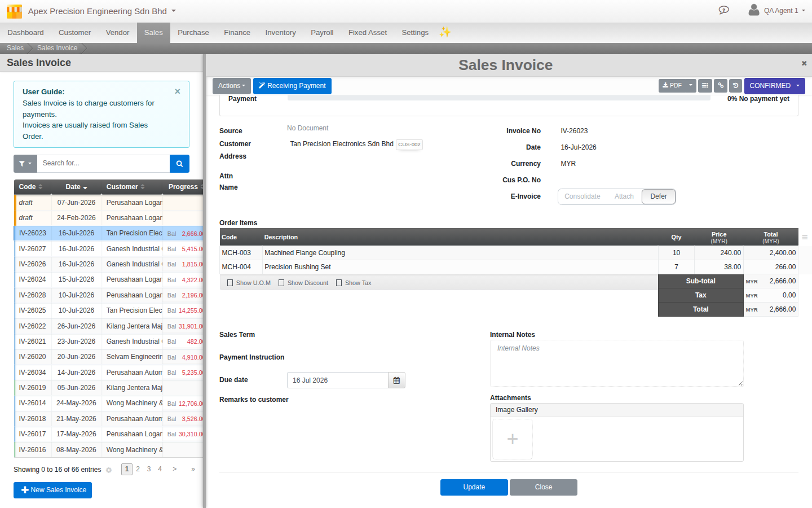Open the search filter dropdown

[x=25, y=164]
